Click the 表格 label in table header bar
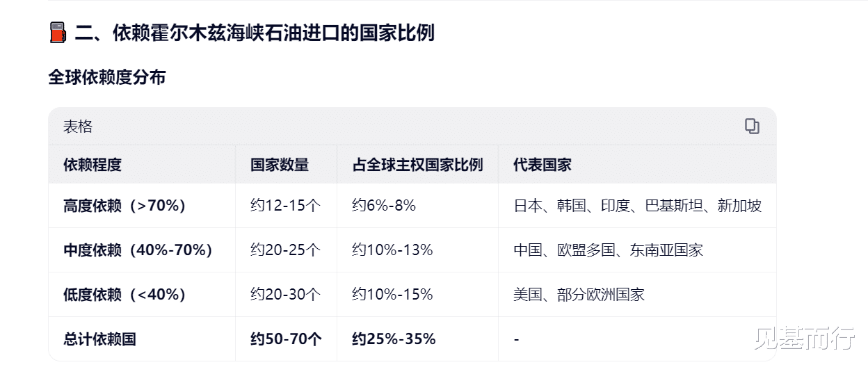Screen dimensions: 868x367 point(78,127)
